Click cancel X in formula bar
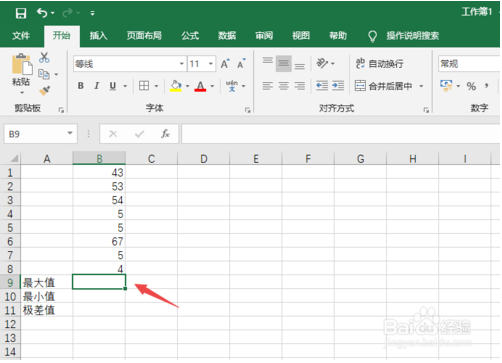 tap(113, 134)
